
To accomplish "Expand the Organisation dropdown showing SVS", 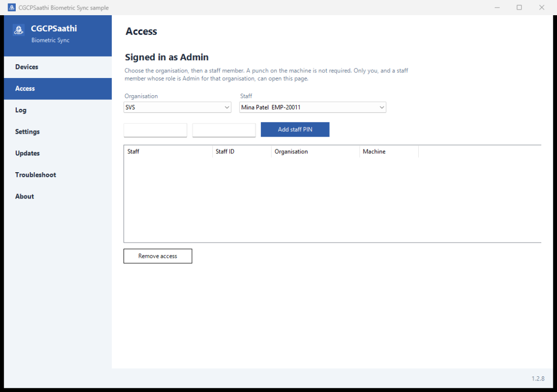I will tap(177, 107).
